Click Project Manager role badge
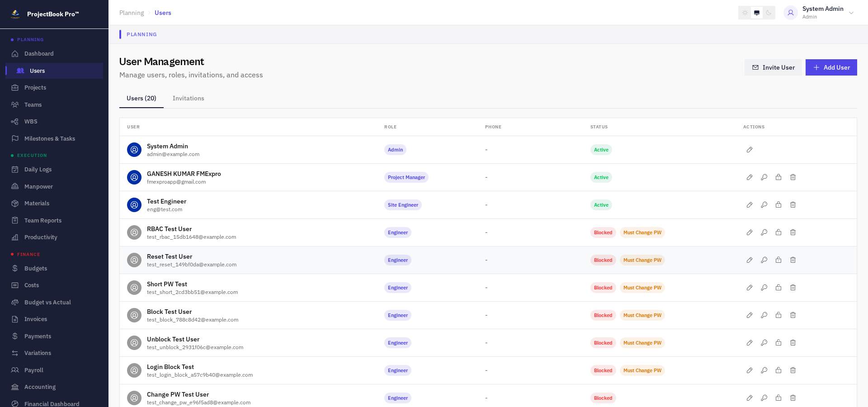Screen dimensions: 868x407 coord(406,177)
